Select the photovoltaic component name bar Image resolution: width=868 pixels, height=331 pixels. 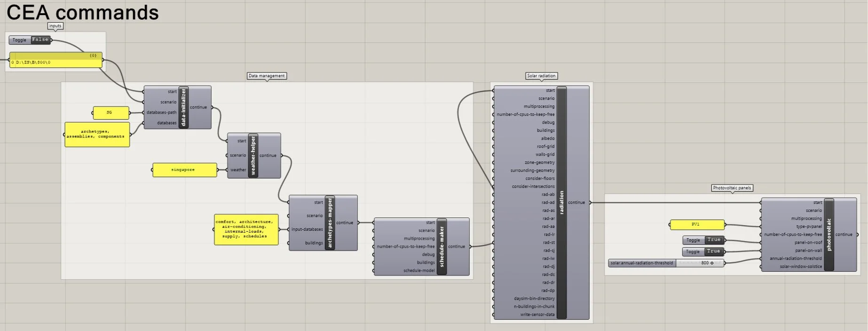point(829,234)
